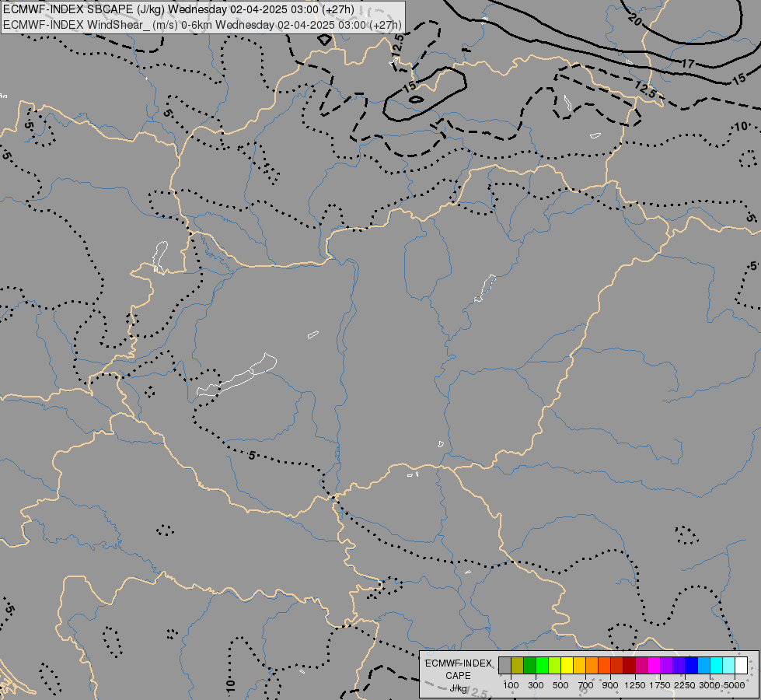Click the 5 label on the dotted contour below Lake Balaton

(251, 456)
